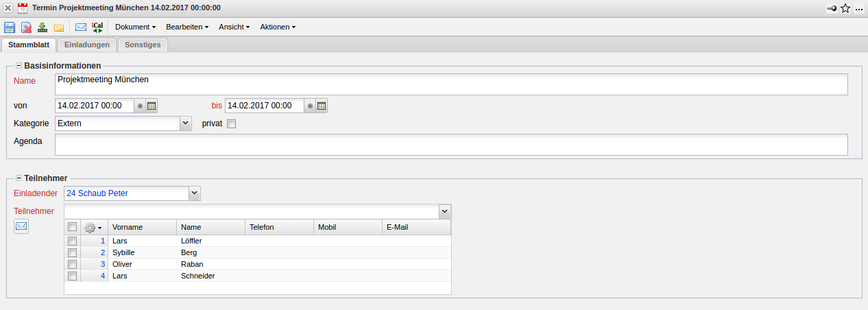Collapse the Teilnehmer section
Image resolution: width=868 pixels, height=310 pixels.
pos(19,178)
